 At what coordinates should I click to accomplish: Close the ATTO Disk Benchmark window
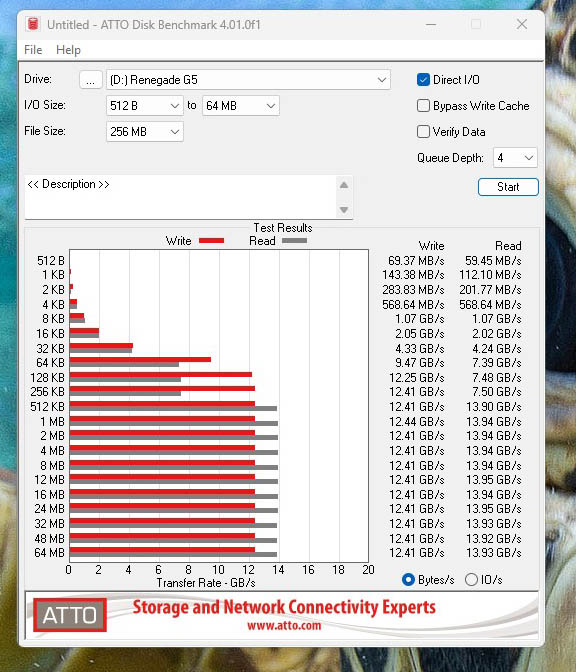[522, 24]
